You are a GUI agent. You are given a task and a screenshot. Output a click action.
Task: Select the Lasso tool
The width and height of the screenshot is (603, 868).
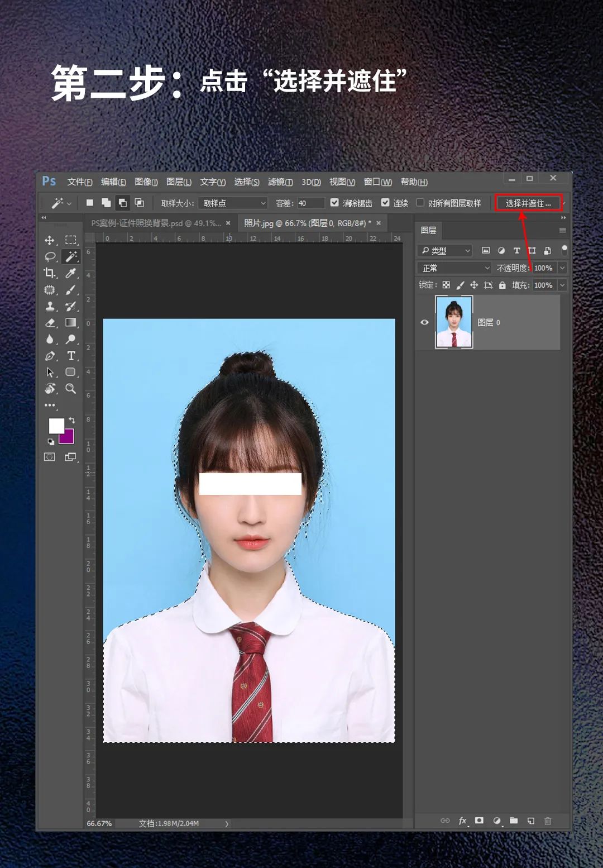click(50, 257)
